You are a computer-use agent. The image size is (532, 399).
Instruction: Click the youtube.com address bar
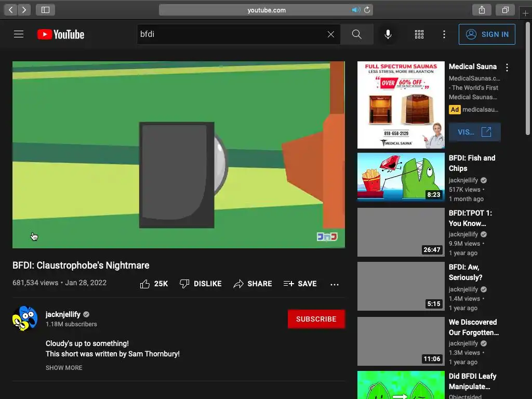[266, 10]
